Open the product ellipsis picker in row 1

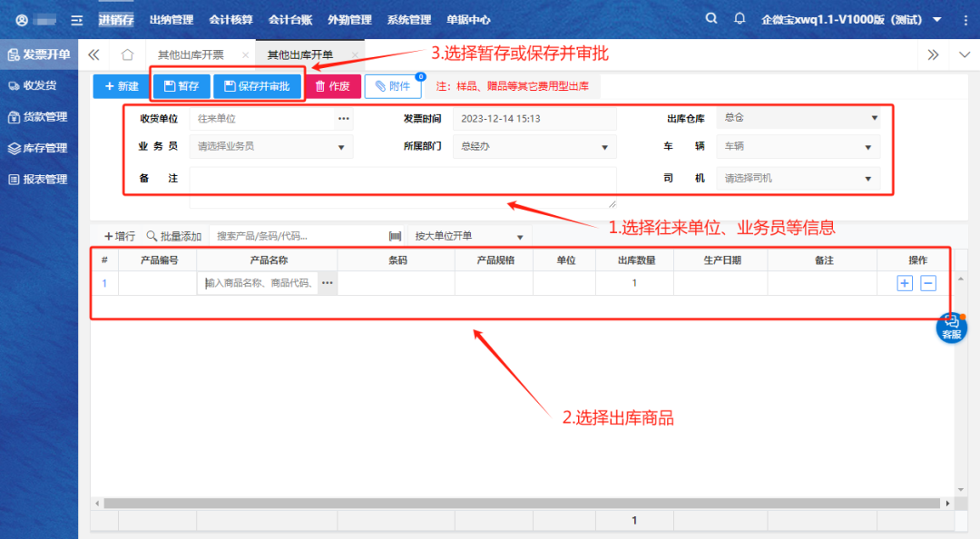coord(328,283)
